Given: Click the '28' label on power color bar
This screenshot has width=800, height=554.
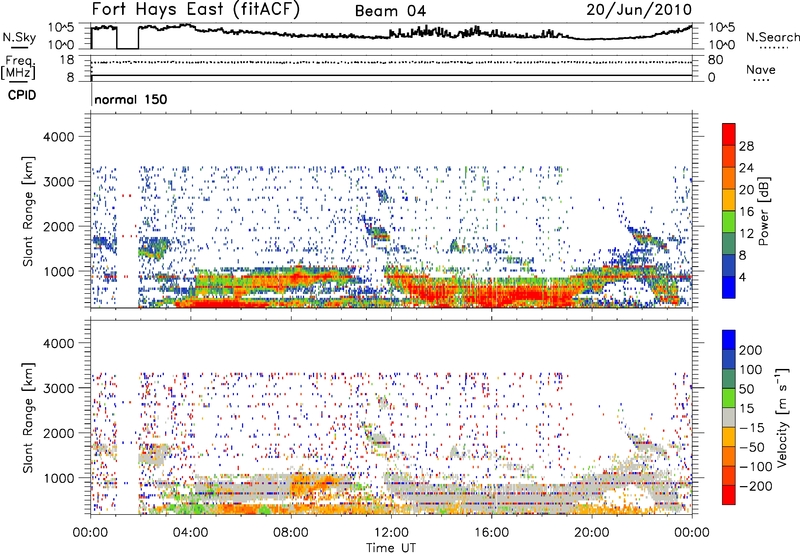Looking at the screenshot, I should click(x=746, y=146).
